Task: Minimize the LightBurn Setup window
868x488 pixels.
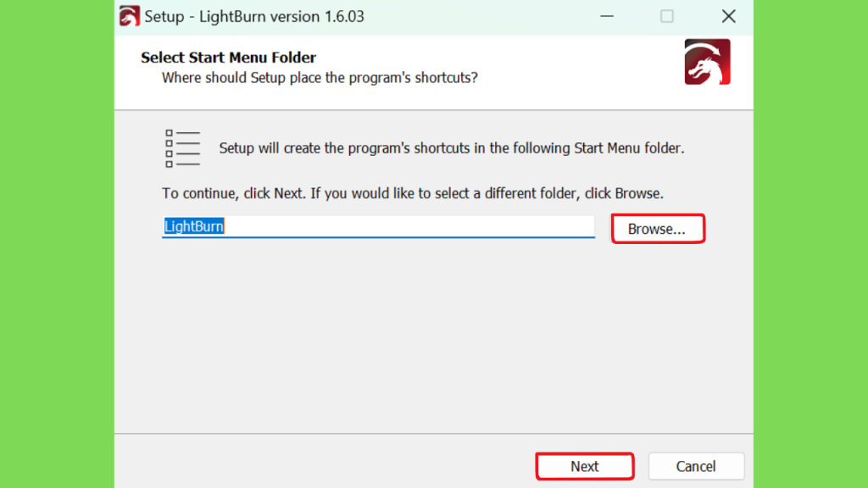Action: pos(607,16)
